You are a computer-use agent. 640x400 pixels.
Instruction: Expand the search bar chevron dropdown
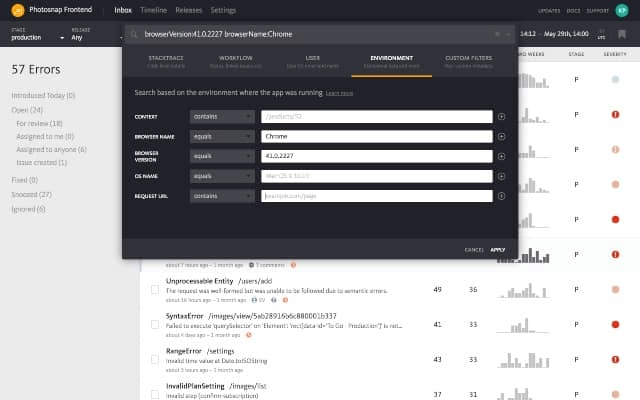(508, 35)
